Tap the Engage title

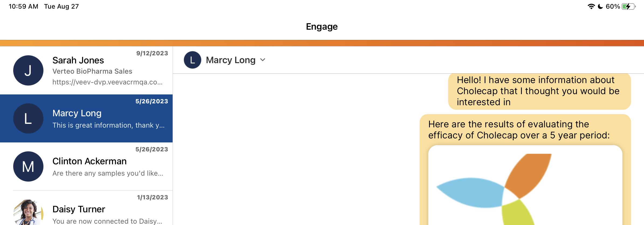click(322, 26)
